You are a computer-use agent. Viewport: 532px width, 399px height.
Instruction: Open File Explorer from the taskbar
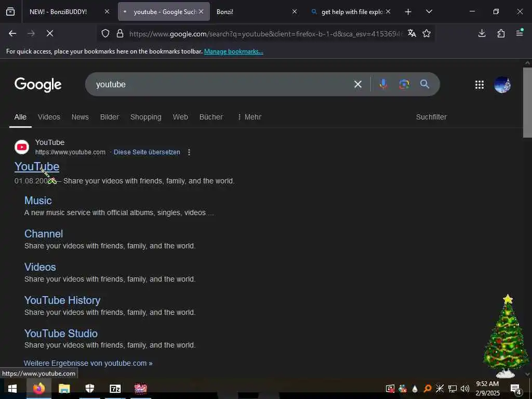point(64,389)
